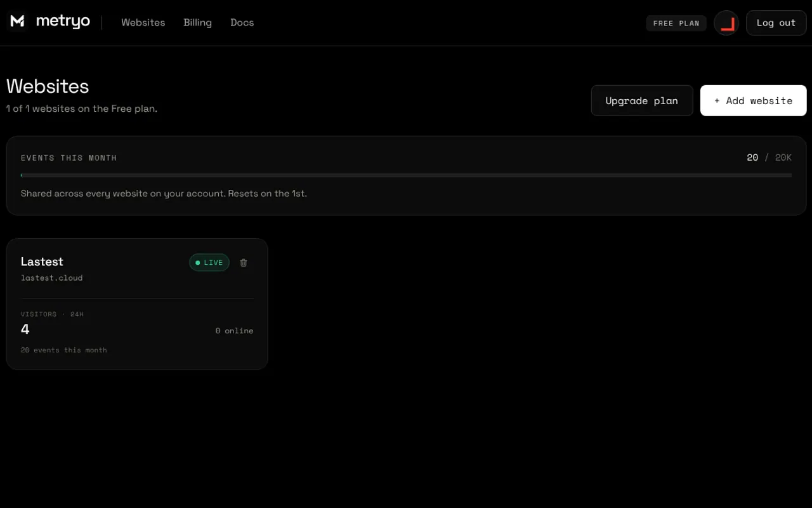Click the "EVENTS THIS MONTH" label
Viewport: 812px width, 508px height.
(69, 157)
